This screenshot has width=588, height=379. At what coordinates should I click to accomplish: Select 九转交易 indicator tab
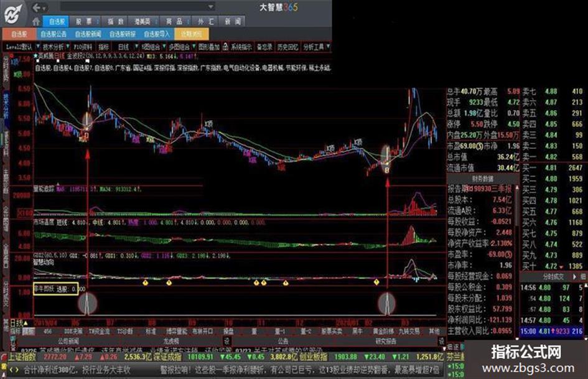[x=409, y=331]
